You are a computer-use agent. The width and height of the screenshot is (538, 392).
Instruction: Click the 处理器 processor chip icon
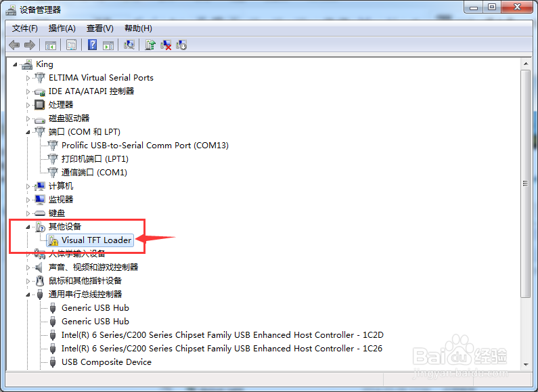pyautogui.click(x=40, y=105)
